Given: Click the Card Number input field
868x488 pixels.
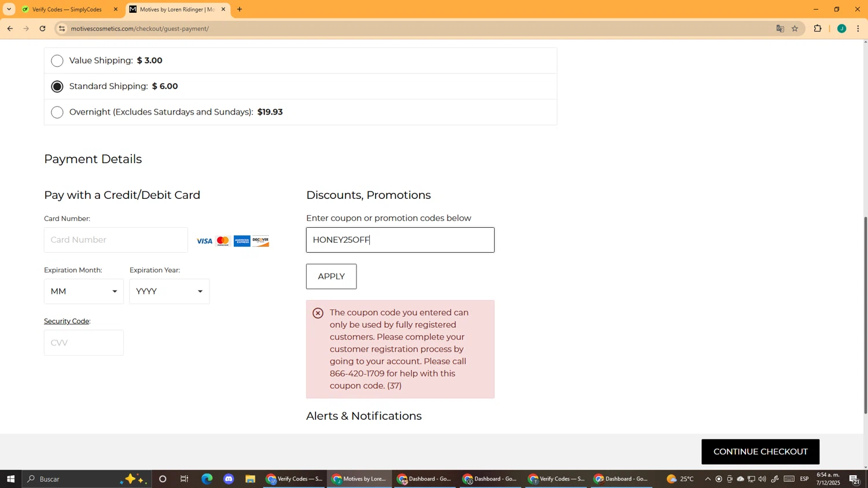Looking at the screenshot, I should tap(116, 240).
